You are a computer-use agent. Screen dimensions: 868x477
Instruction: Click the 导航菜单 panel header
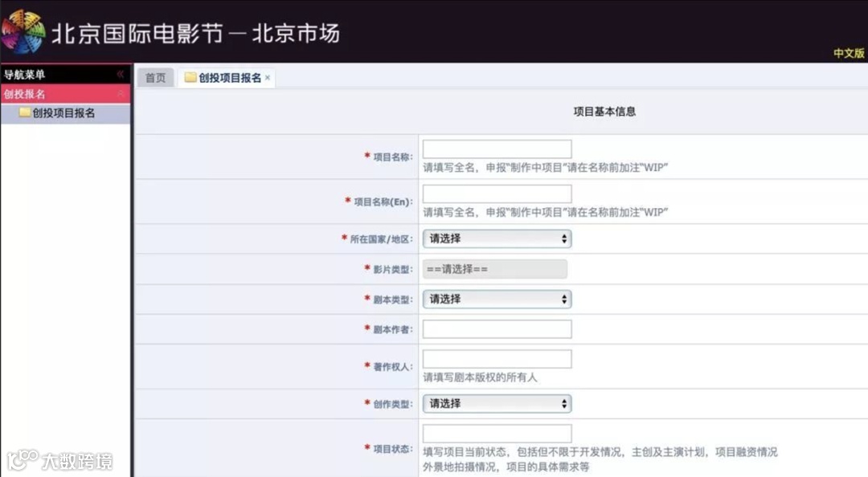click(x=65, y=74)
